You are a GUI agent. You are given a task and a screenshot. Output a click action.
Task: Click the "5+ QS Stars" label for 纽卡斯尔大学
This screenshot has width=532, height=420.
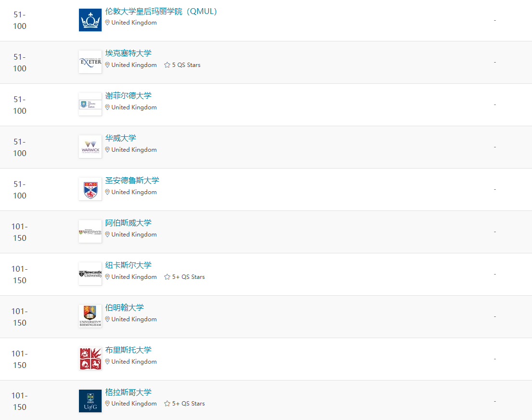pyautogui.click(x=188, y=277)
